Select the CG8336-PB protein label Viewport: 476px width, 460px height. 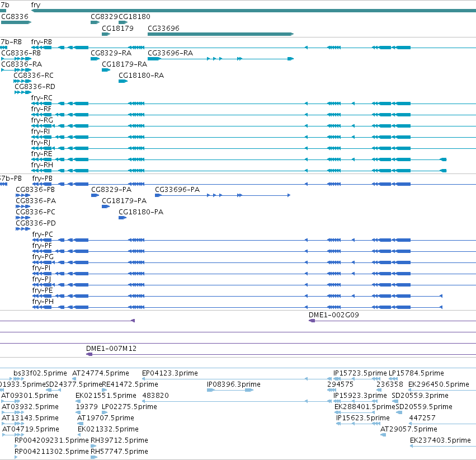pos(35,190)
